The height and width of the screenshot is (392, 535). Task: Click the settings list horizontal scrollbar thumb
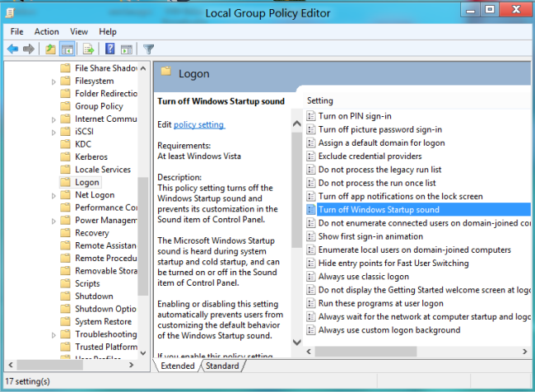tap(365, 352)
